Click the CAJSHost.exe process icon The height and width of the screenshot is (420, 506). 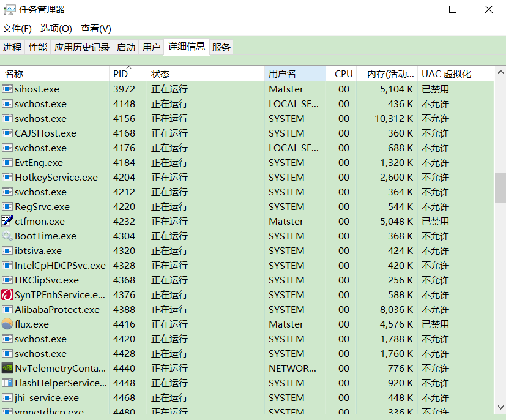pos(7,133)
